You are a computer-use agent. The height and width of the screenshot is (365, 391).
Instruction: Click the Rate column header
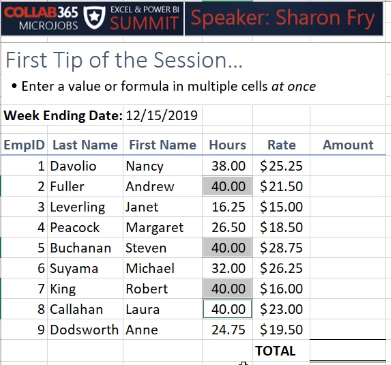click(x=281, y=145)
